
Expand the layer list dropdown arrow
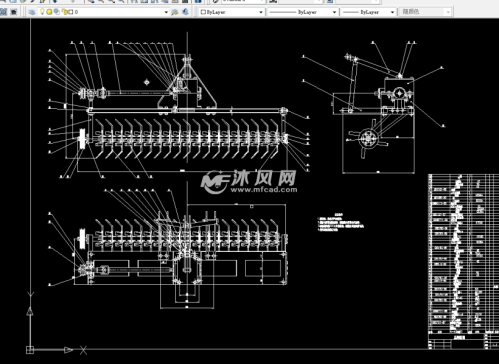tap(166, 12)
